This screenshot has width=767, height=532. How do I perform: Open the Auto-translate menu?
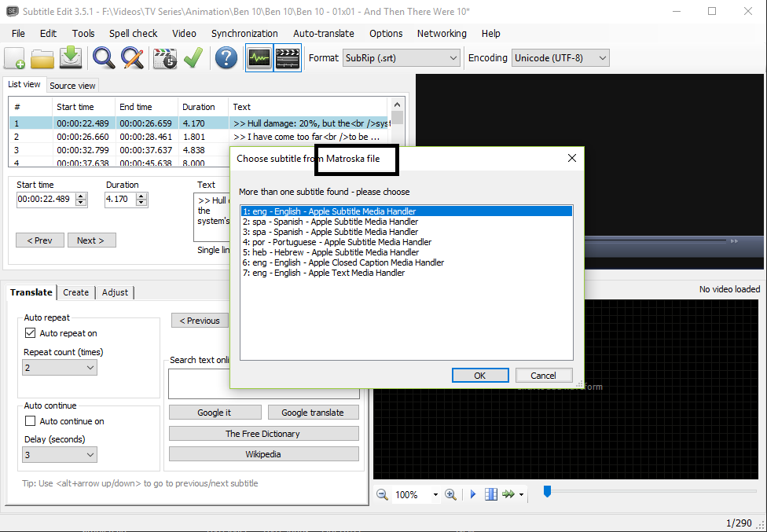(x=323, y=33)
